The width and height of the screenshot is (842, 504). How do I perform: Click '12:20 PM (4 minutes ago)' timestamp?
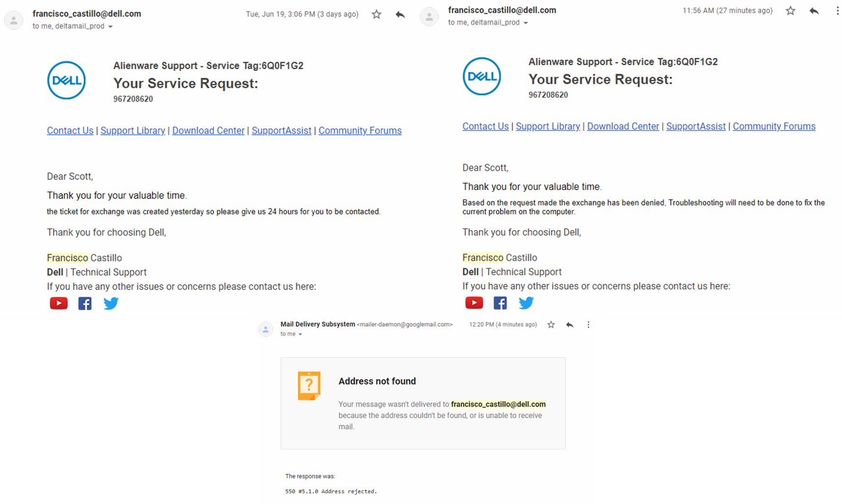tap(503, 324)
